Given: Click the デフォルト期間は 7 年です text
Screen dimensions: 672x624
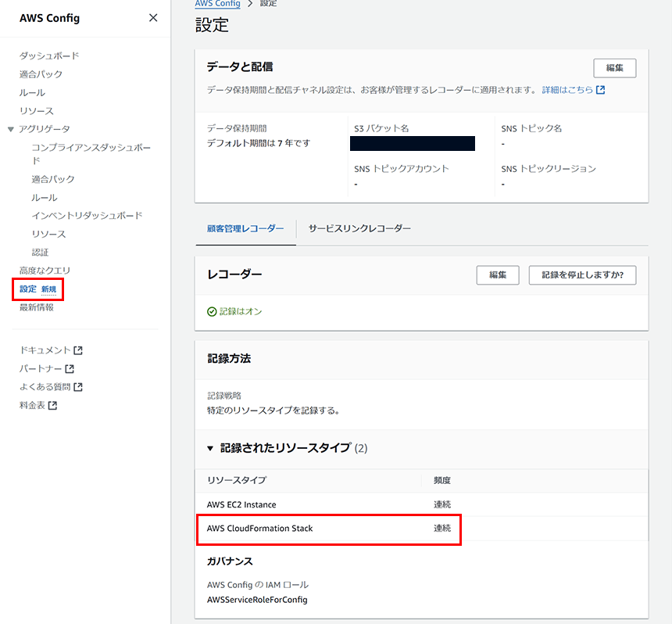Looking at the screenshot, I should [259, 143].
